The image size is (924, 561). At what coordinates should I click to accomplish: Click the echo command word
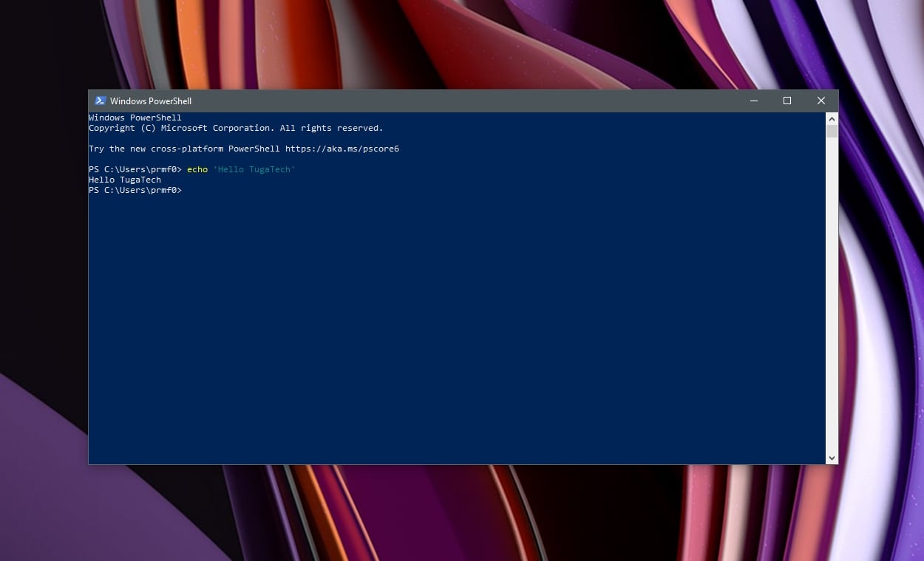tap(197, 169)
